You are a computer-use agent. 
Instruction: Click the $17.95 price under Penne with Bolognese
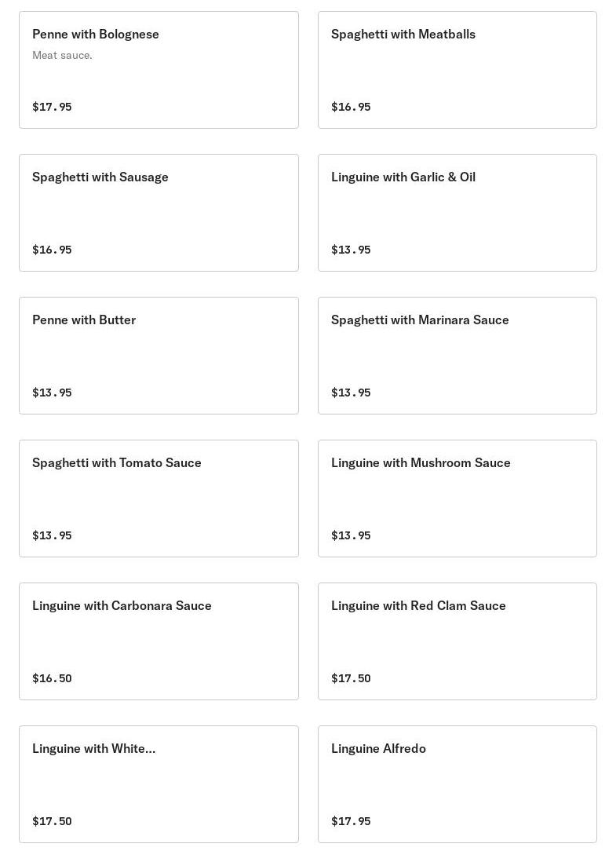click(52, 107)
